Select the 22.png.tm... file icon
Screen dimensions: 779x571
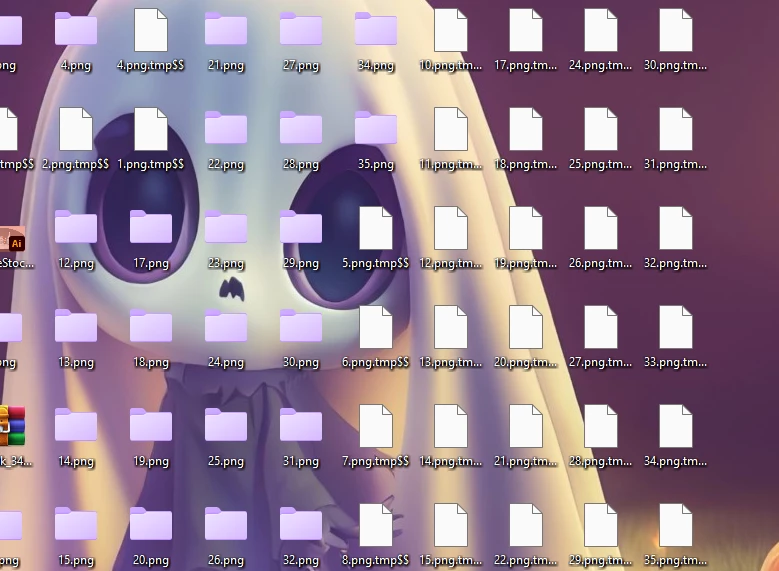point(526,524)
